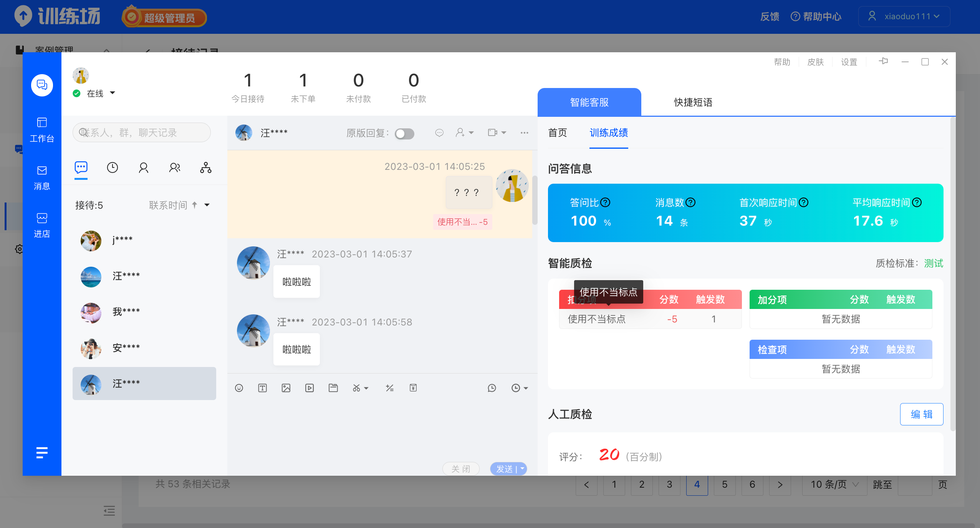
Task: Click the chat comment icon in conversation header
Action: pos(439,133)
